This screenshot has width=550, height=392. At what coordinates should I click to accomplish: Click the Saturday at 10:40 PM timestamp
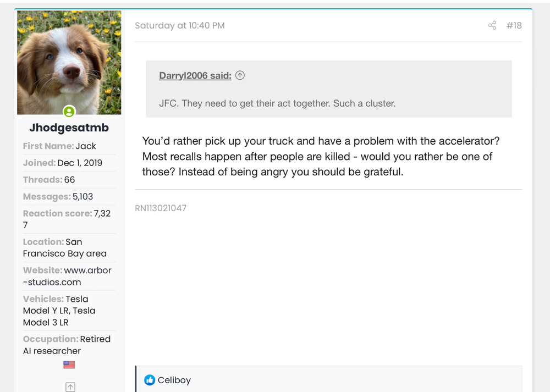(180, 25)
